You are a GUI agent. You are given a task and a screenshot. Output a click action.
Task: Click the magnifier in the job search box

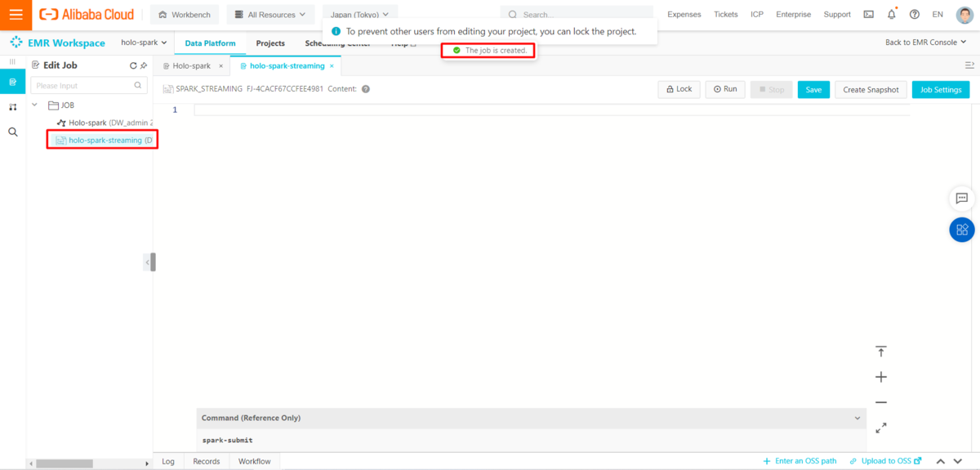[138, 85]
